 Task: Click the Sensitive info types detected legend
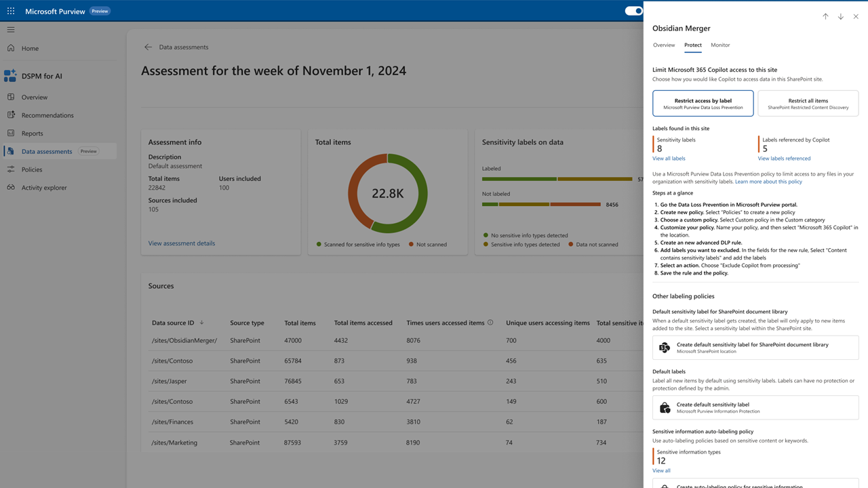pyautogui.click(x=521, y=244)
